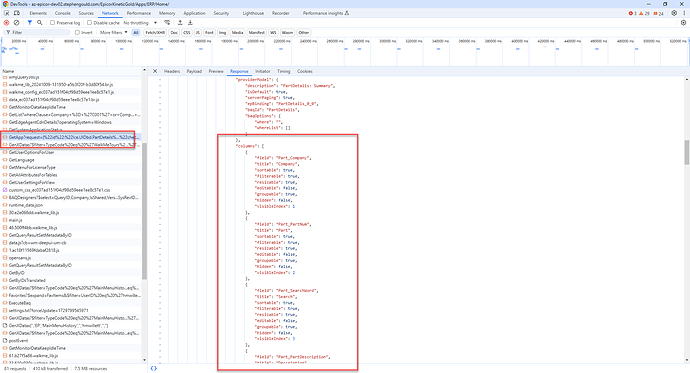Select the inspect element picker icon
Image resolution: width=690 pixels, height=373 pixels.
[x=7, y=13]
